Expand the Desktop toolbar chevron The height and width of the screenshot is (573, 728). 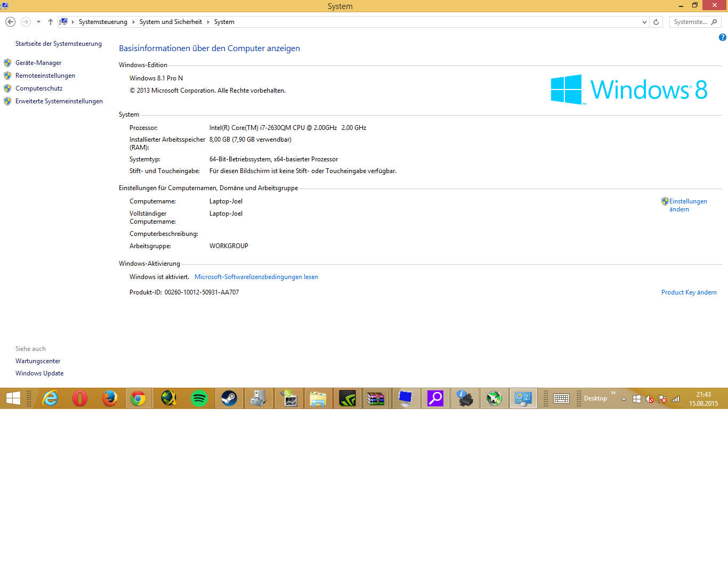[613, 393]
